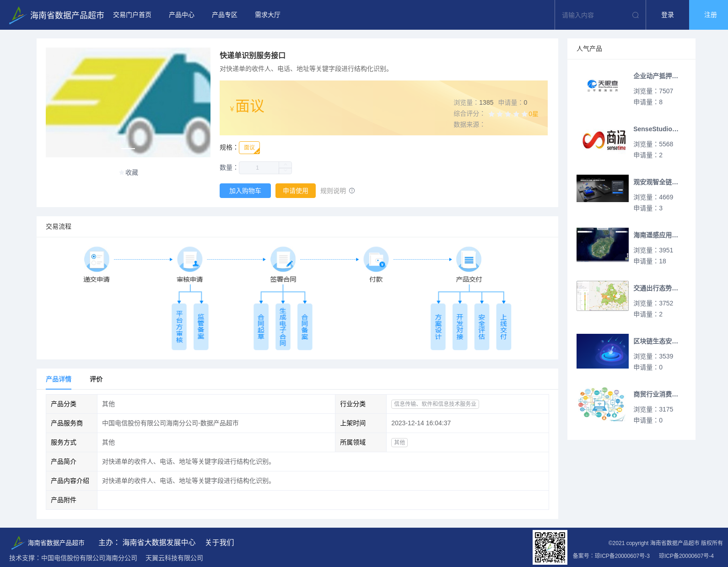Open the SenseStudio... product title

(x=656, y=129)
